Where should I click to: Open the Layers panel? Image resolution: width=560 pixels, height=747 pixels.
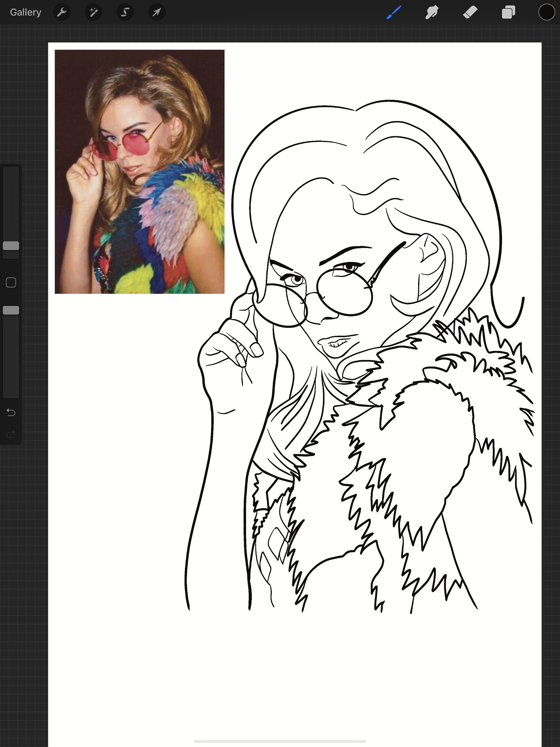coord(508,13)
